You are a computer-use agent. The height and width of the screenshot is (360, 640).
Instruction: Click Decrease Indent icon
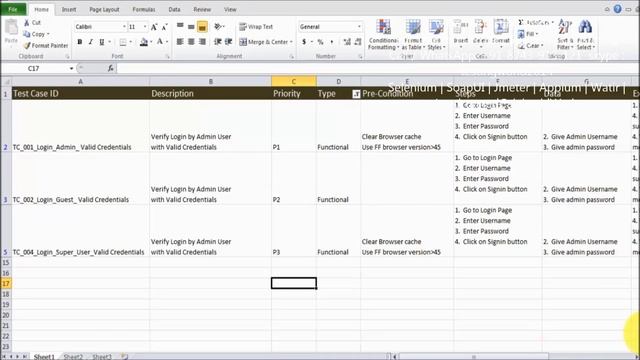[x=218, y=42]
